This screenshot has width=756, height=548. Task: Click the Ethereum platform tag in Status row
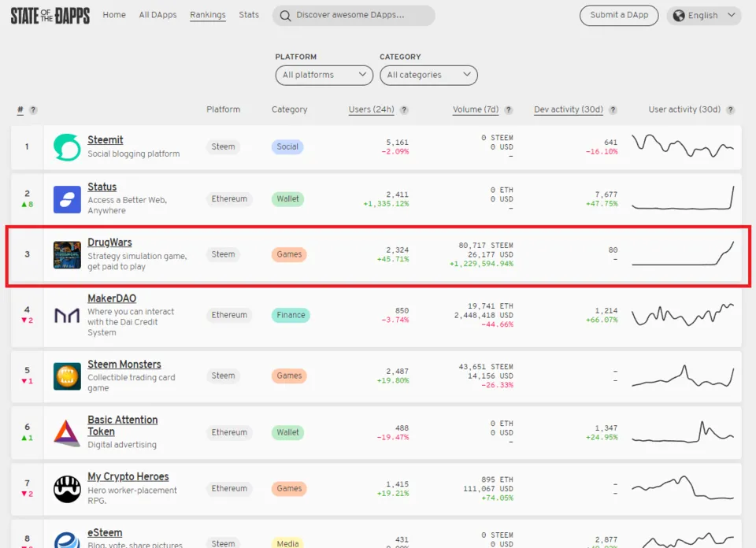click(x=229, y=198)
